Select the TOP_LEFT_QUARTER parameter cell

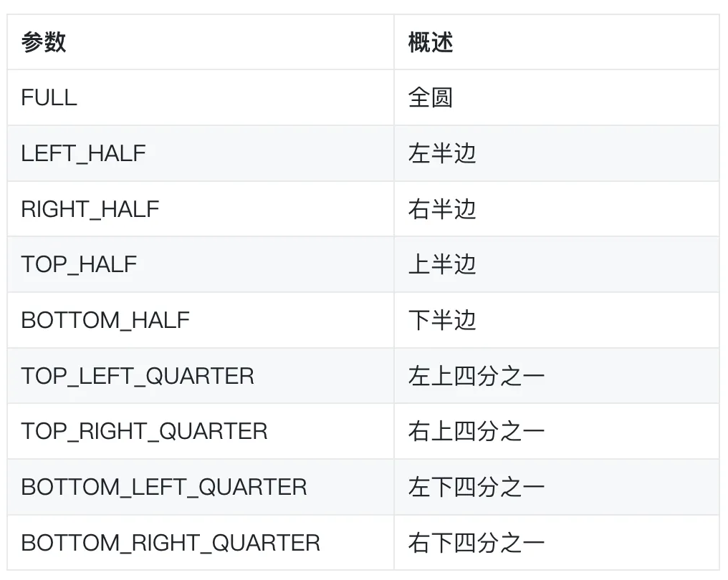coord(138,376)
